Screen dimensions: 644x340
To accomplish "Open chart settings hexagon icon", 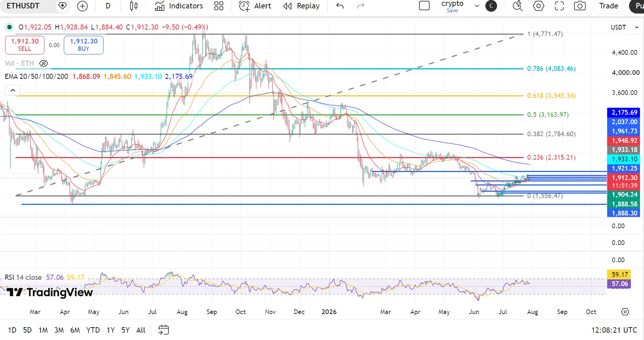I will point(539,6).
